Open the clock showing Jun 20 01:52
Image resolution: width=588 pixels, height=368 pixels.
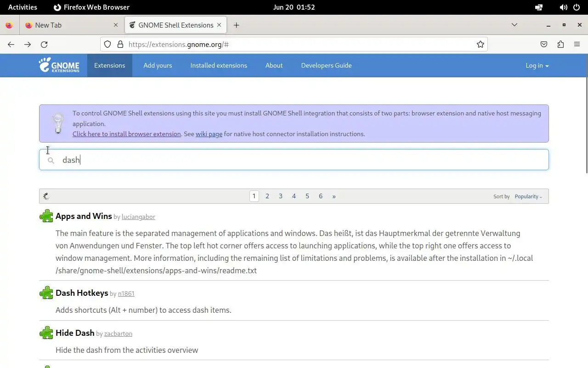click(x=294, y=7)
